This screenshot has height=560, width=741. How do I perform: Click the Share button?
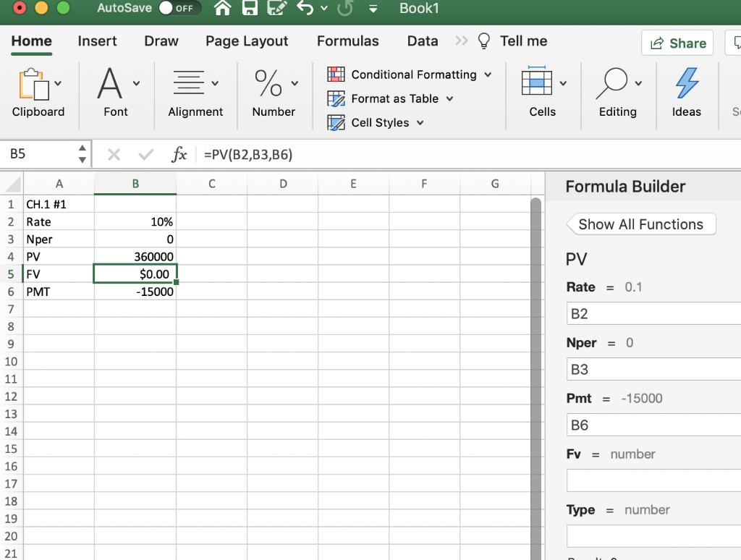[677, 43]
